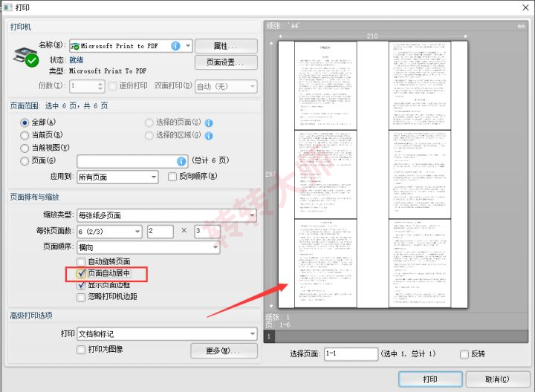The image size is (535, 392).
Task: Click the info icon inside the 页面 range field
Action: 181,161
